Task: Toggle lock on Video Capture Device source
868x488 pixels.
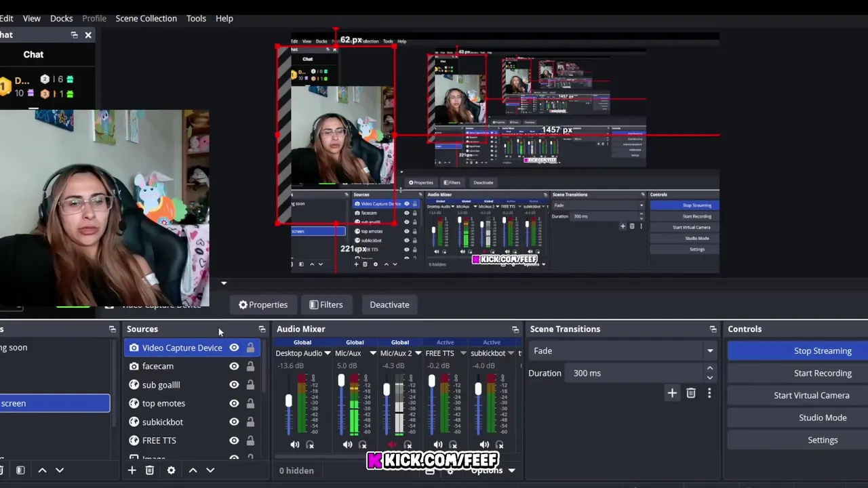Action: point(250,348)
